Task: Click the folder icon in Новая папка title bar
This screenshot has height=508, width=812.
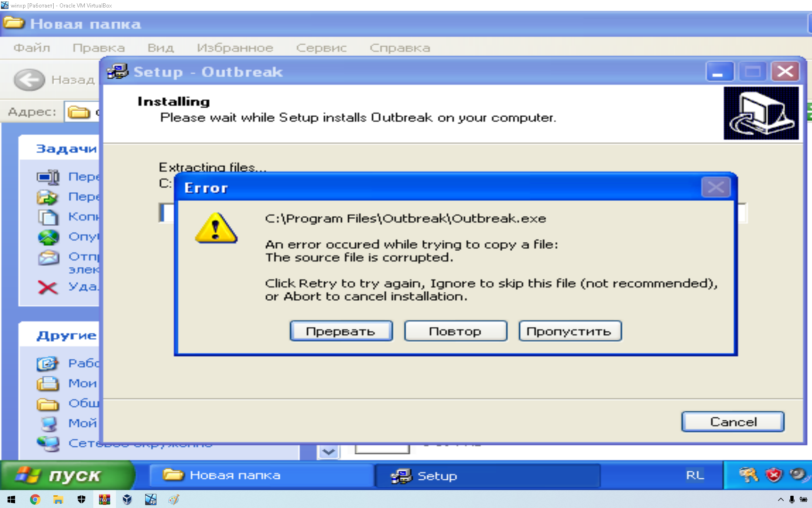Action: point(14,23)
